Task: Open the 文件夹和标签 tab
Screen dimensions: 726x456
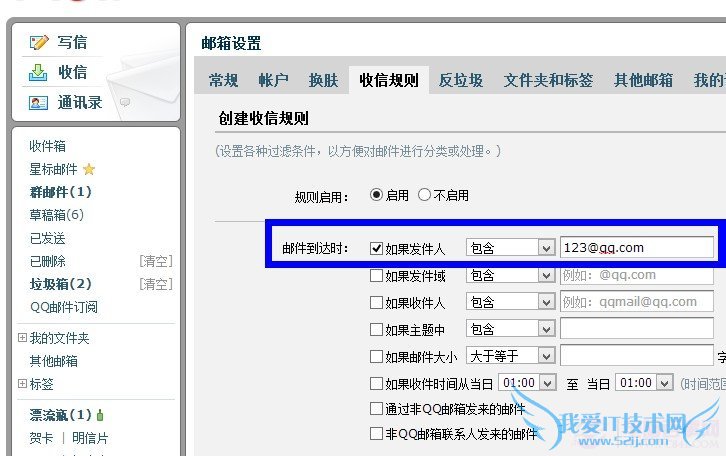Action: tap(548, 80)
